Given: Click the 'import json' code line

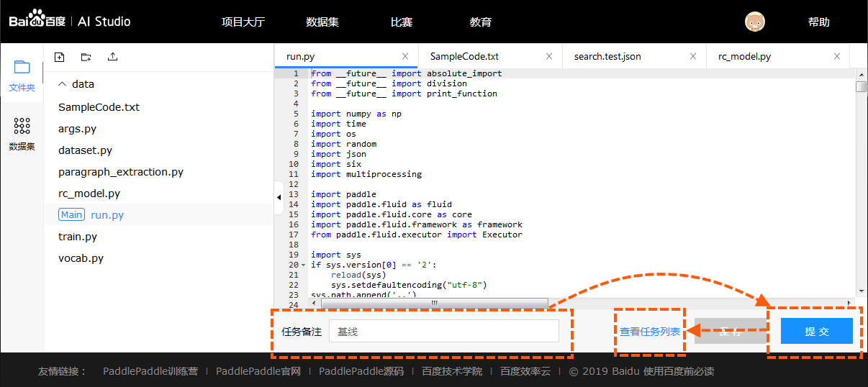Looking at the screenshot, I should coord(338,154).
